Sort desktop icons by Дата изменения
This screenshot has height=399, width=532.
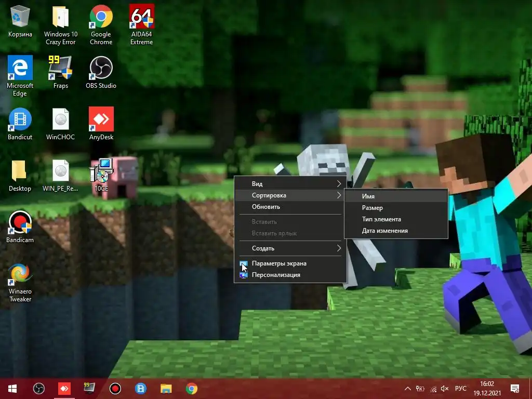coord(396,231)
